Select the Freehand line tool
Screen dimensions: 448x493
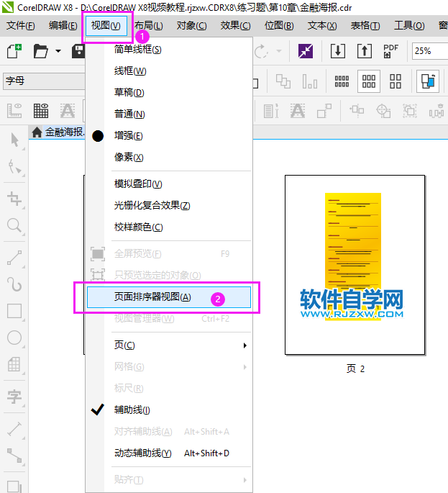click(14, 258)
